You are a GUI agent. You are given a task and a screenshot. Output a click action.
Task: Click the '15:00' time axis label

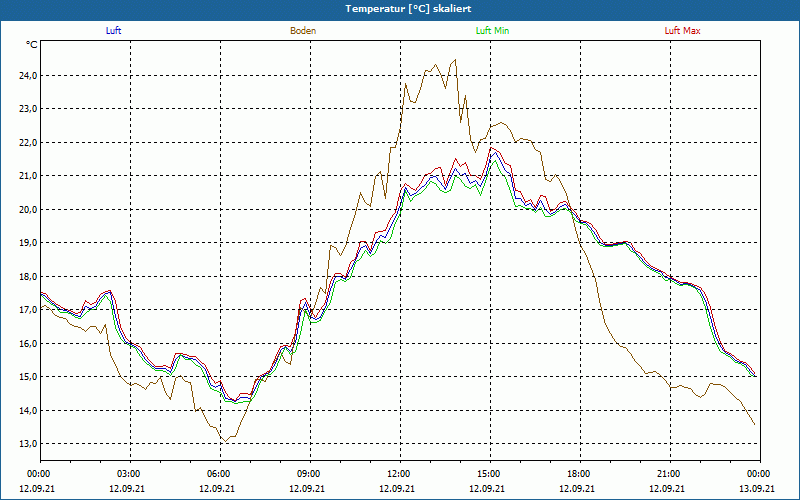tap(490, 474)
